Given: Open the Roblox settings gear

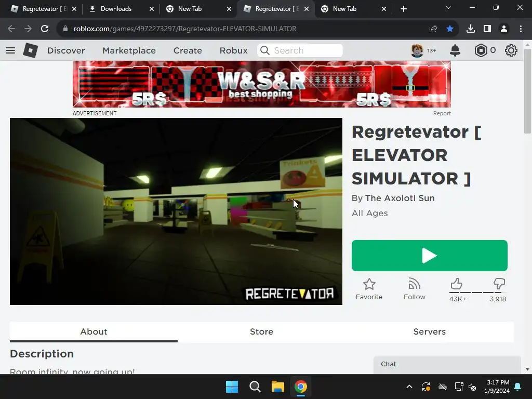Looking at the screenshot, I should click(511, 50).
